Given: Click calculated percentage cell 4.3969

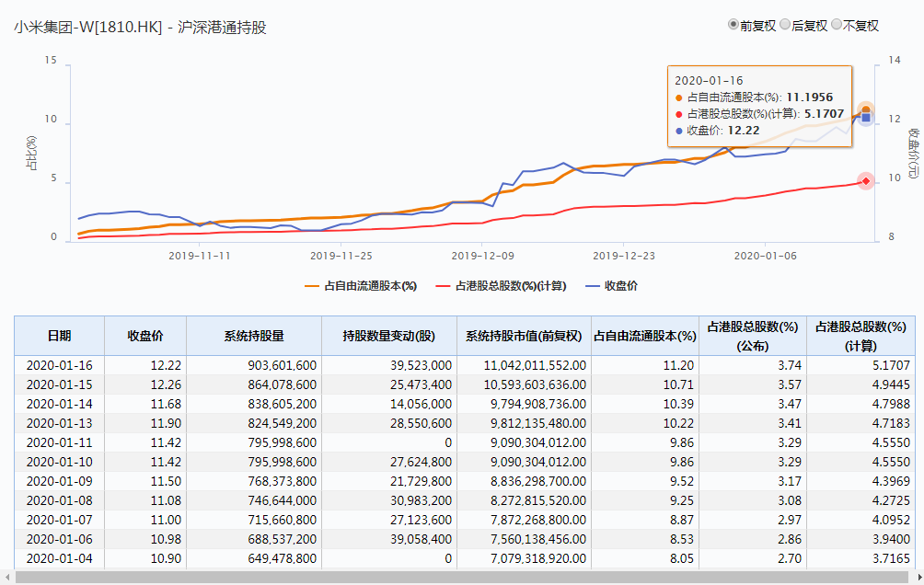Looking at the screenshot, I should [892, 481].
